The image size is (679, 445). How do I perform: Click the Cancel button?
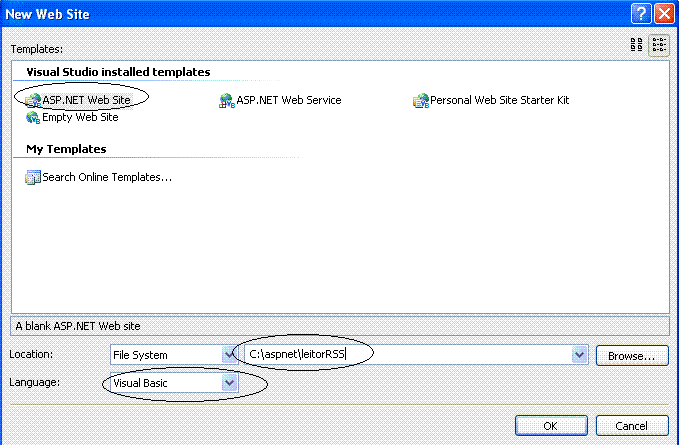(x=632, y=426)
